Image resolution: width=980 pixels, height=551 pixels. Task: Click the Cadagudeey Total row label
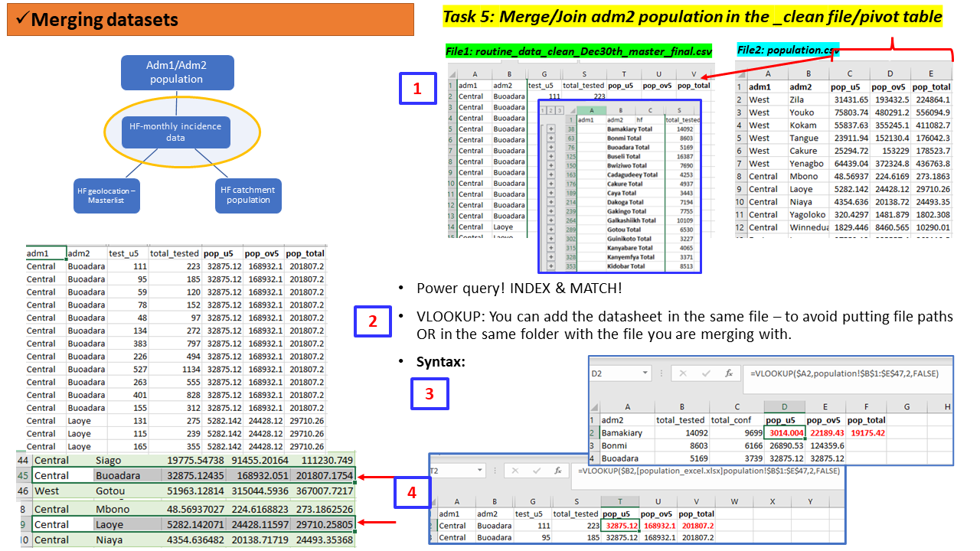pyautogui.click(x=632, y=174)
